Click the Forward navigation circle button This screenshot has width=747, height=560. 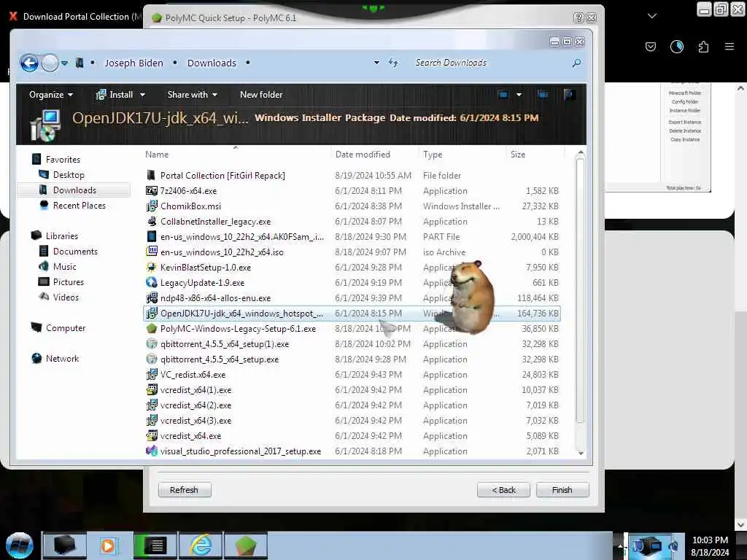pyautogui.click(x=50, y=63)
